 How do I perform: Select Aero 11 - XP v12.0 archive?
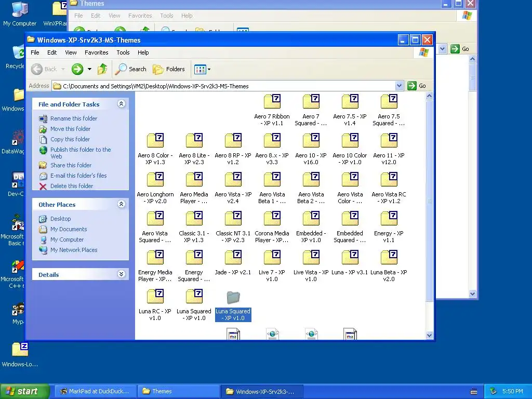tap(389, 149)
